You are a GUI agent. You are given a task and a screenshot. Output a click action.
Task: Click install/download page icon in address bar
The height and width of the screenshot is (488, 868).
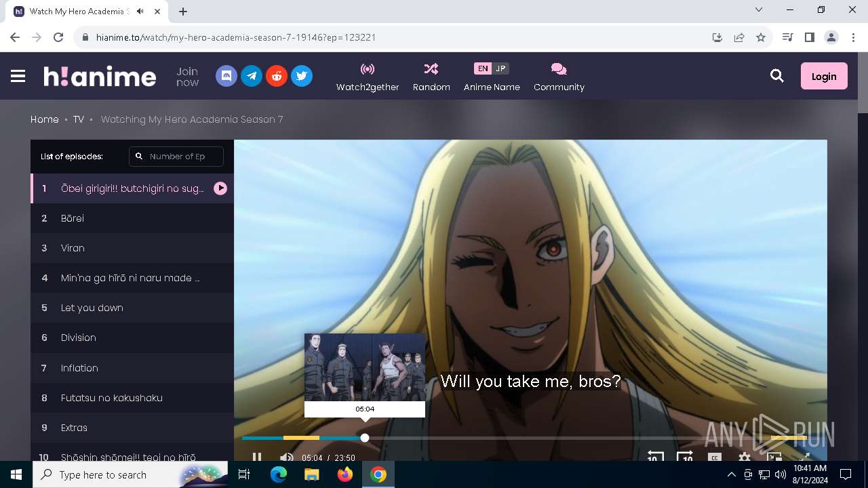tap(717, 37)
